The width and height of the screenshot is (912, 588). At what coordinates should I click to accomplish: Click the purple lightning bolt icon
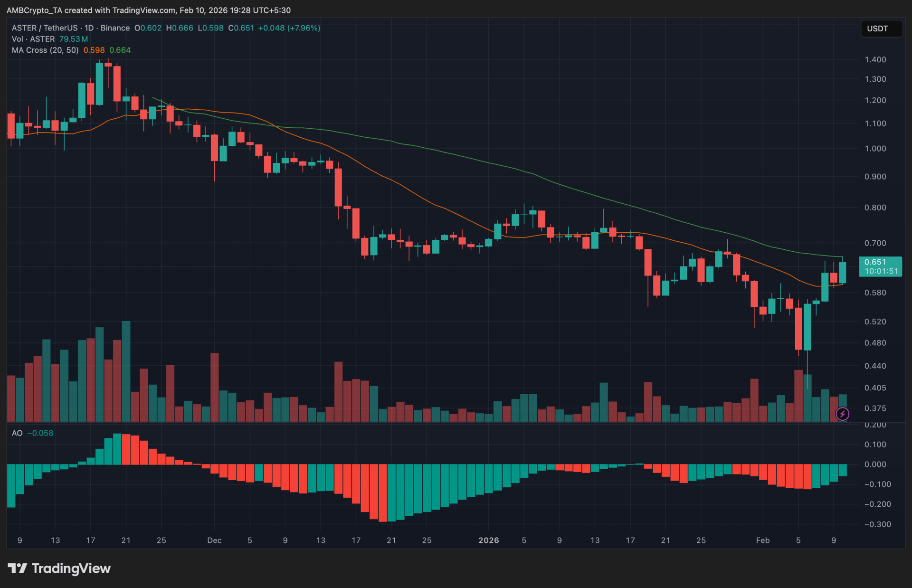842,414
